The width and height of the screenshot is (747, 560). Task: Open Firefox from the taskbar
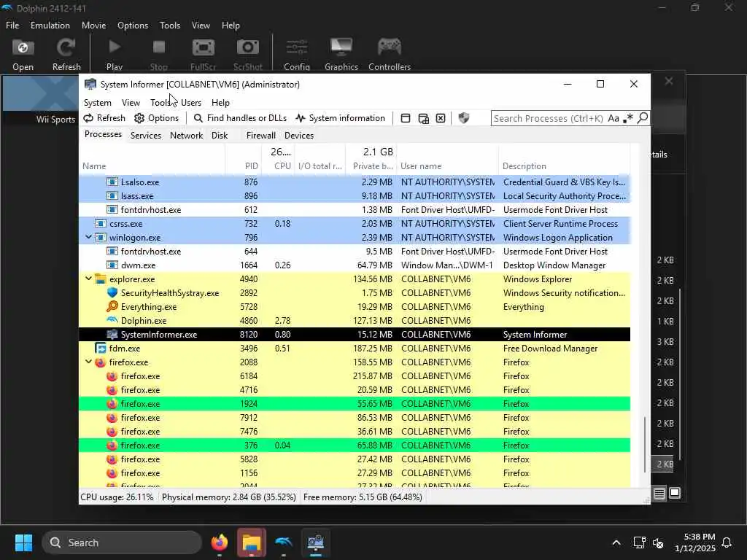click(x=220, y=542)
